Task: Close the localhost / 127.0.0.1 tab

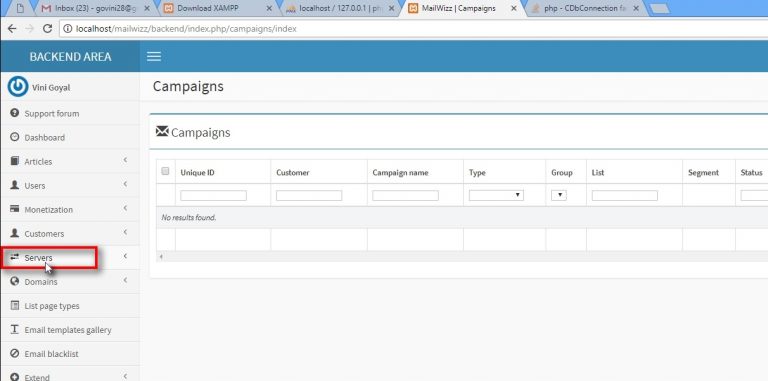Action: click(x=391, y=8)
